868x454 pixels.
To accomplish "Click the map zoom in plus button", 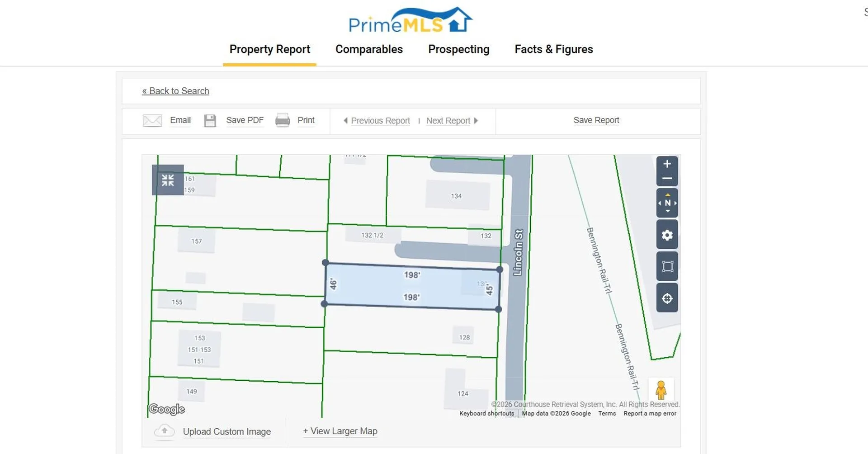I will pos(667,164).
